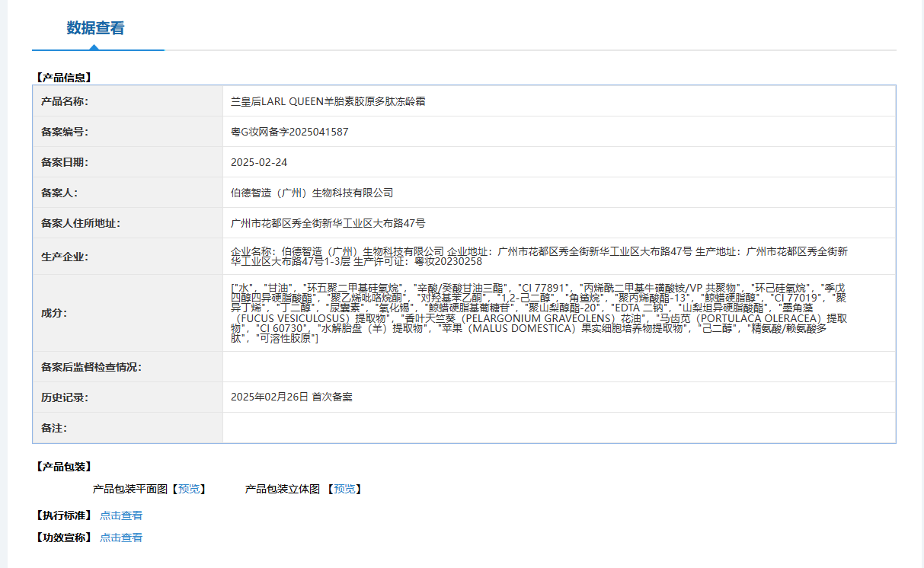The height and width of the screenshot is (568, 924).
Task: Click the 生产企业 details text
Action: coord(539,256)
